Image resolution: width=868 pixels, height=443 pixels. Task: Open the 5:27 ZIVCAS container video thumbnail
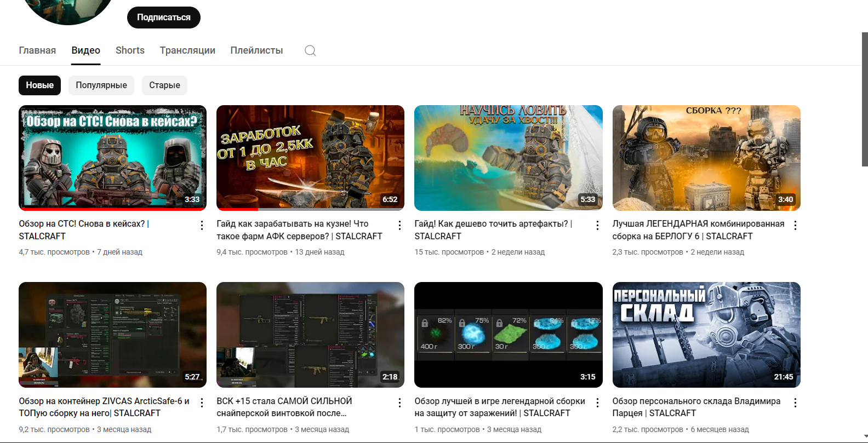(x=112, y=335)
